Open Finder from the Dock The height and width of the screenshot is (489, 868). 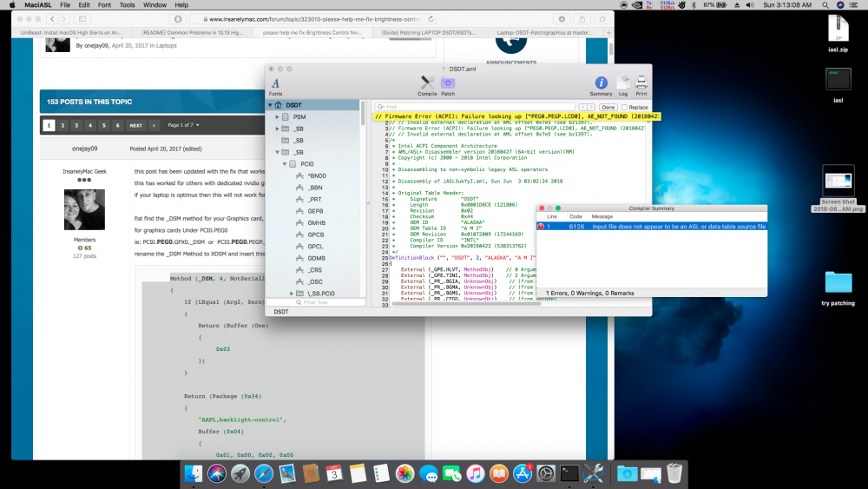[x=194, y=473]
